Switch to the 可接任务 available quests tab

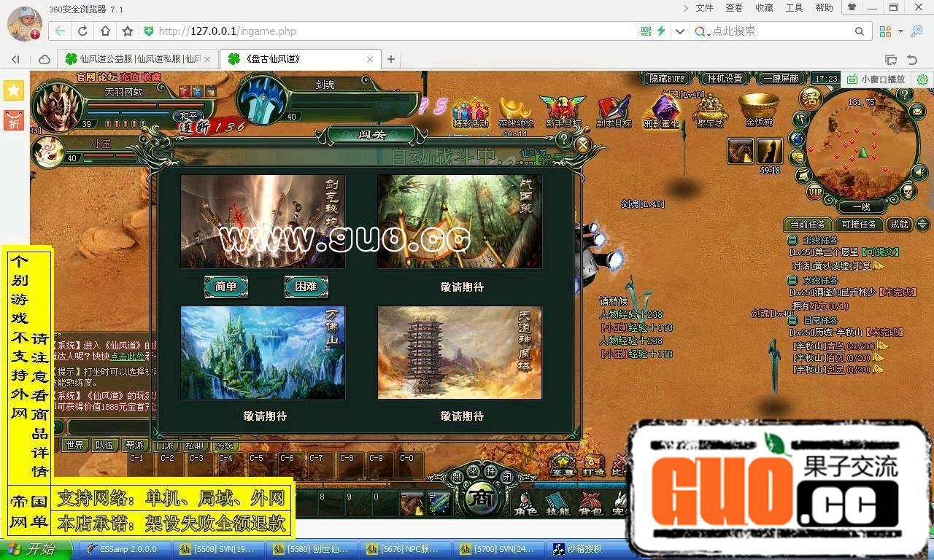pos(859,225)
